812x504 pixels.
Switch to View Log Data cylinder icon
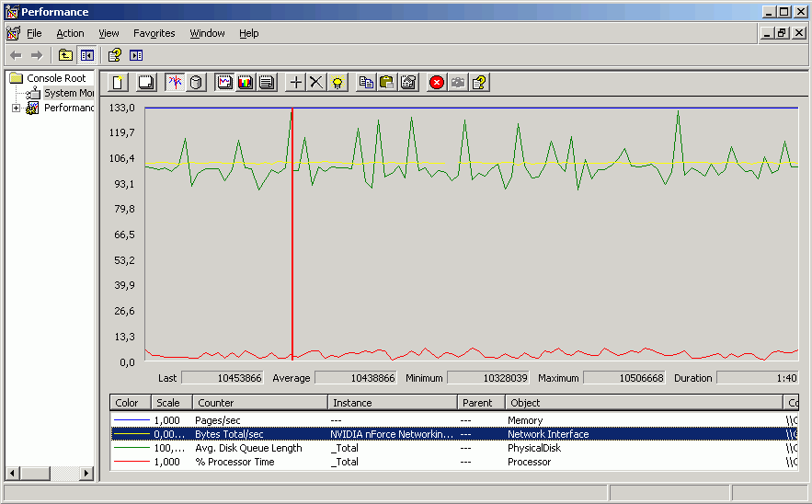pos(196,83)
